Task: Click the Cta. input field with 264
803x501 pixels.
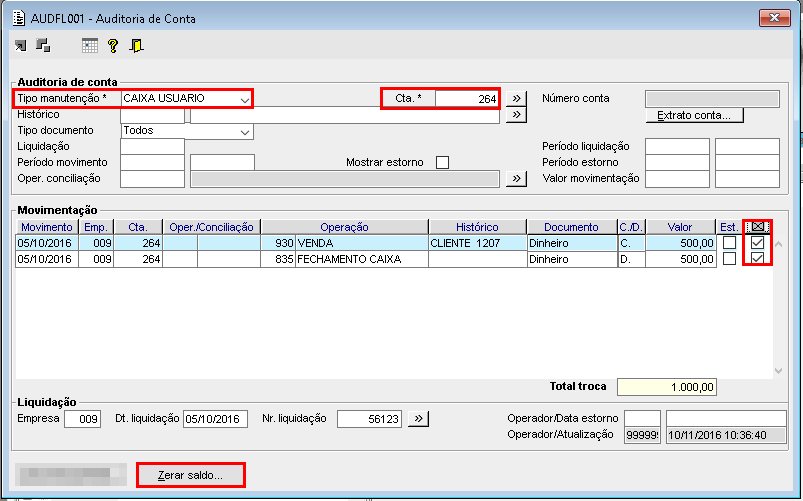Action: tap(467, 98)
